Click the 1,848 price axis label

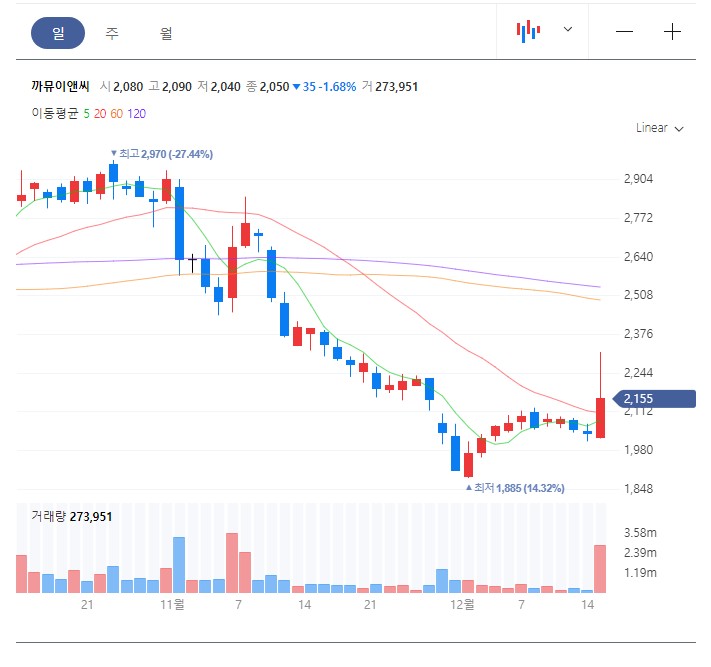pos(638,489)
